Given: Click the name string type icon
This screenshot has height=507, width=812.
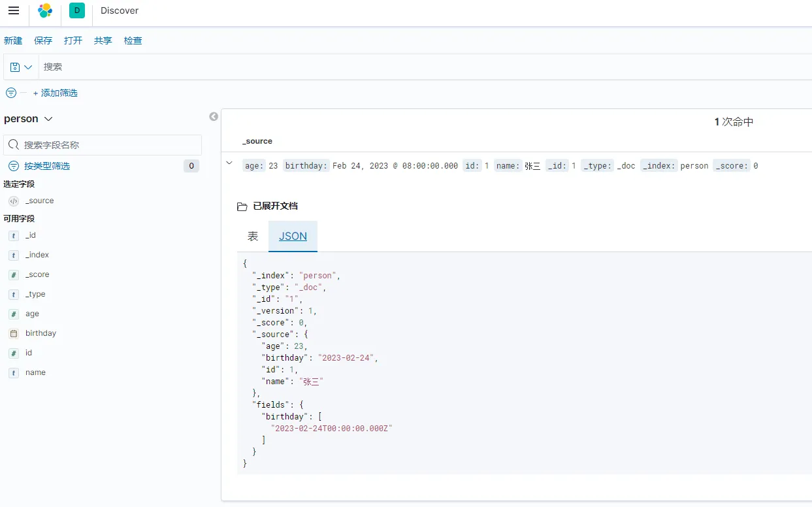Looking at the screenshot, I should tap(14, 372).
